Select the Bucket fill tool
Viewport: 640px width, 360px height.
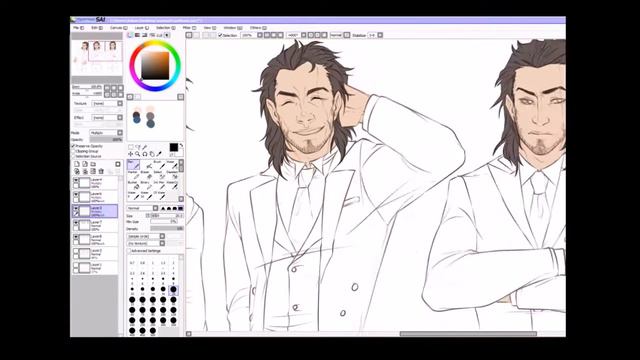tap(133, 185)
